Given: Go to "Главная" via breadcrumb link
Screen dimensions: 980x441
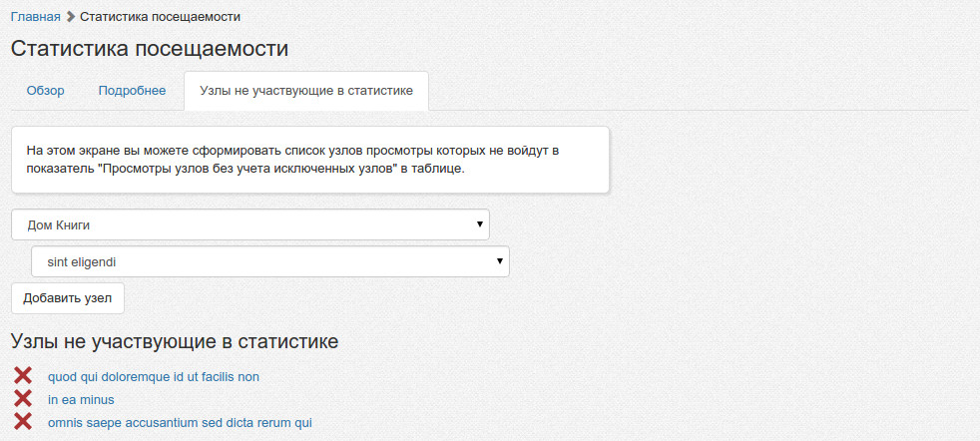Looking at the screenshot, I should click(35, 17).
